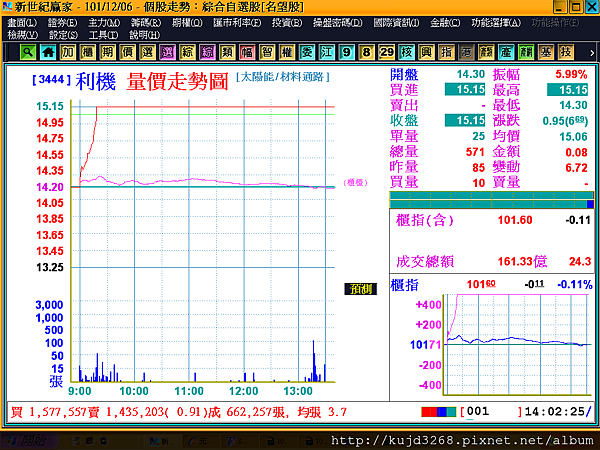Click the green magnifier search icon
The height and width of the screenshot is (450, 600).
click(28, 52)
